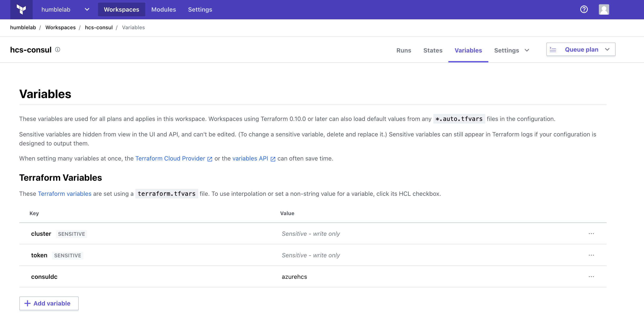The width and height of the screenshot is (644, 324).
Task: Click Workspaces in the breadcrumb
Action: click(x=60, y=28)
